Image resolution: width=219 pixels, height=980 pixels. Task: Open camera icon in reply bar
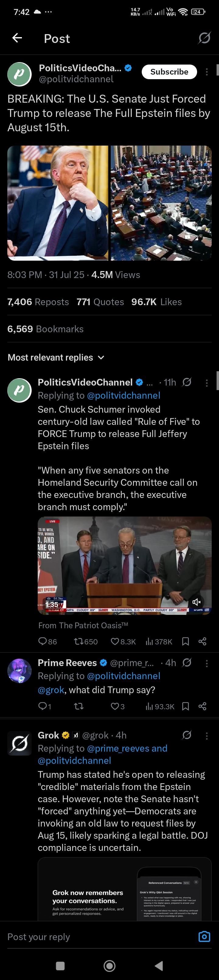click(204, 936)
